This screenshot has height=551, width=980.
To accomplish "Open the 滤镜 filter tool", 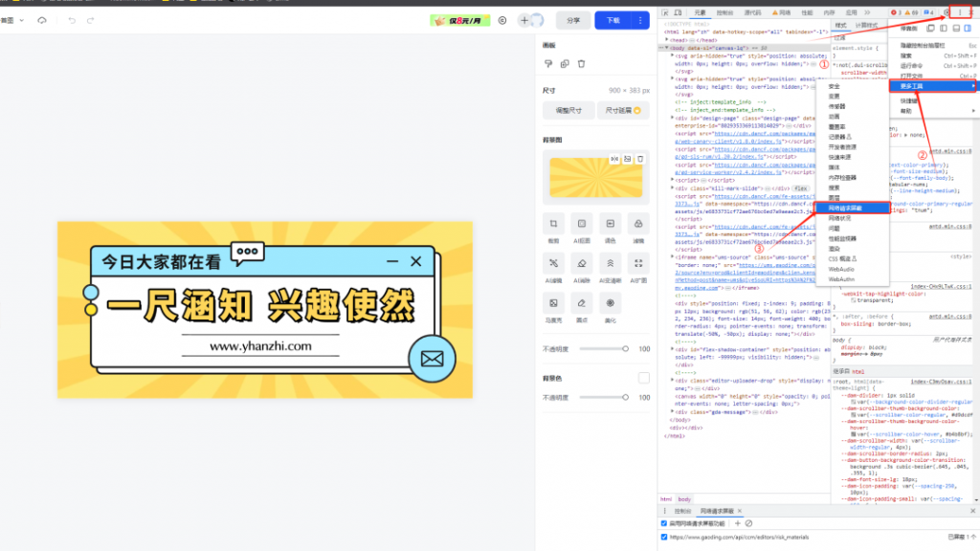I will coord(638,224).
